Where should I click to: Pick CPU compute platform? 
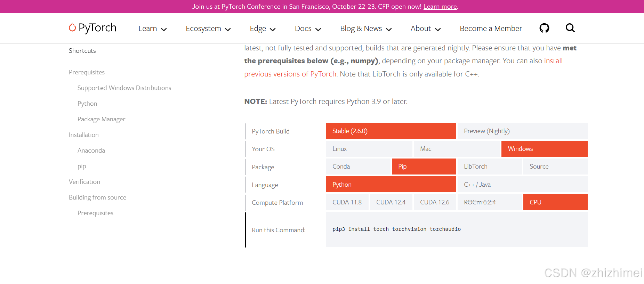(x=555, y=202)
